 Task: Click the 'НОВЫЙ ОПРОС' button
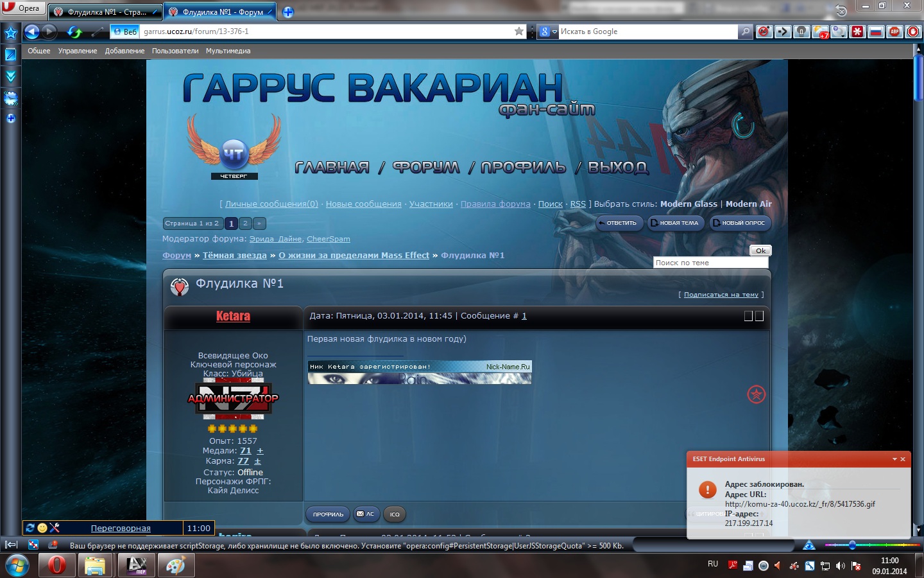(740, 223)
